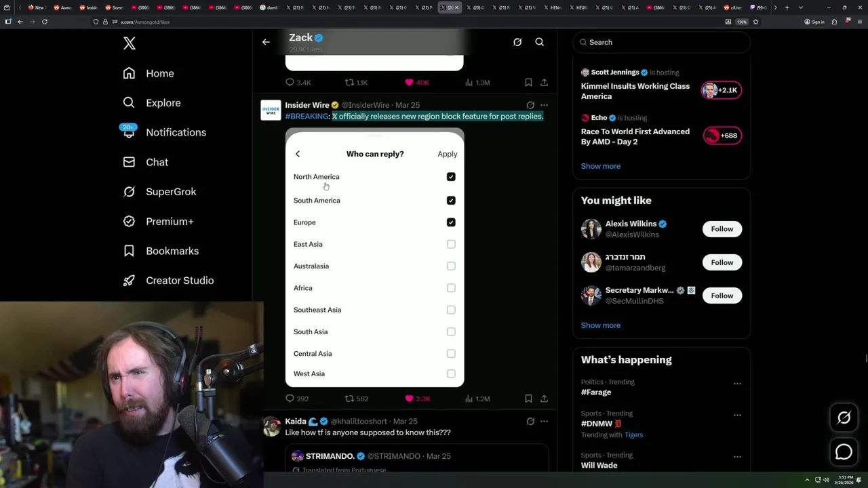Share the Insider Wire post

coord(544,399)
